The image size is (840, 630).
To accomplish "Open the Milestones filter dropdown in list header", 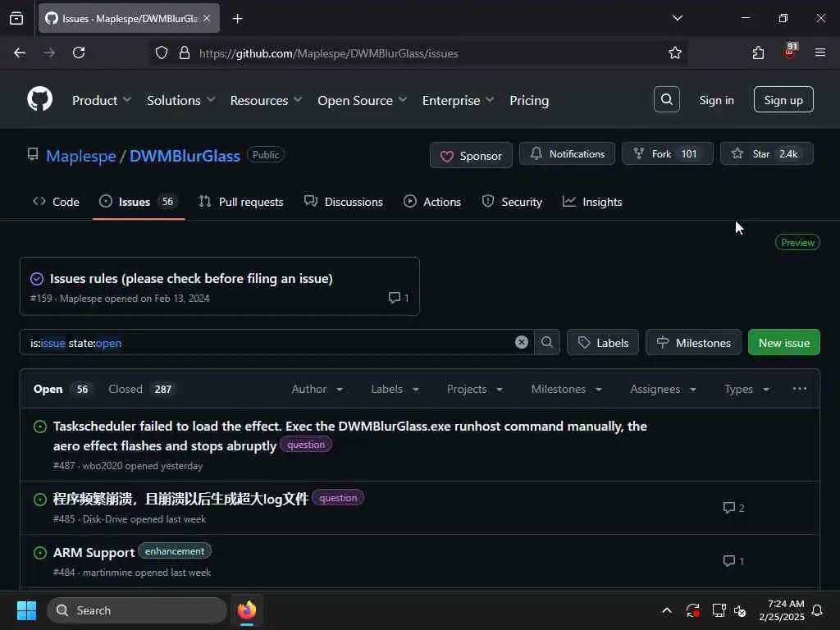I will 566,389.
